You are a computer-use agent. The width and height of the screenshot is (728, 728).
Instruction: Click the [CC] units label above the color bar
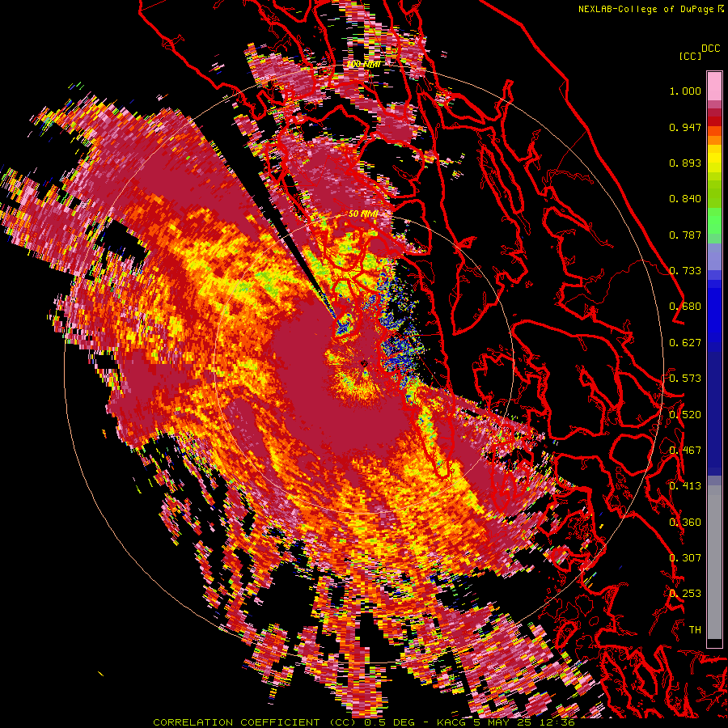tap(690, 56)
